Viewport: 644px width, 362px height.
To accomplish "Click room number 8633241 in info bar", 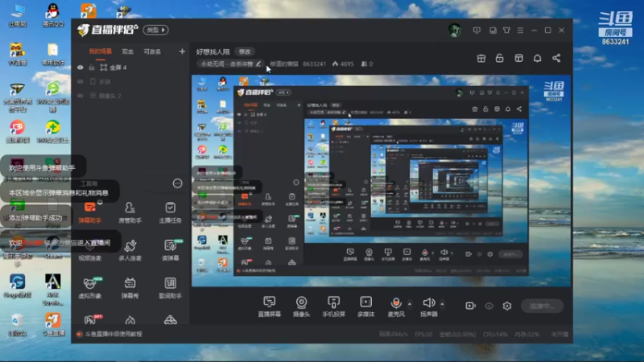I will pos(314,64).
